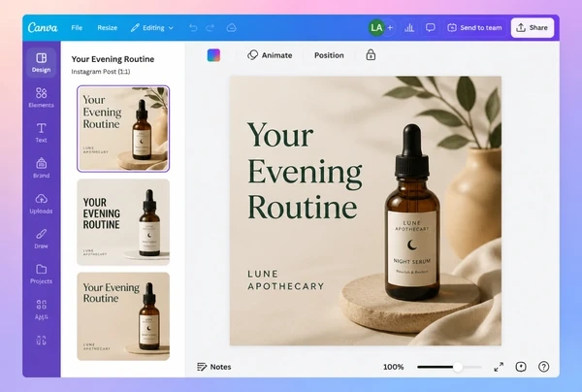
Task: Open the Resize menu
Action: (108, 28)
